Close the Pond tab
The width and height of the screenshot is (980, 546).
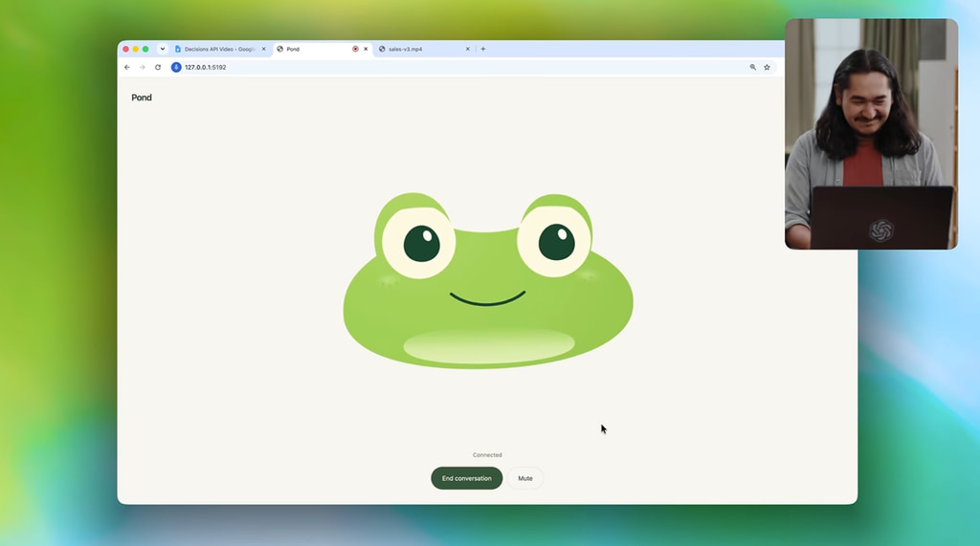pos(367,49)
